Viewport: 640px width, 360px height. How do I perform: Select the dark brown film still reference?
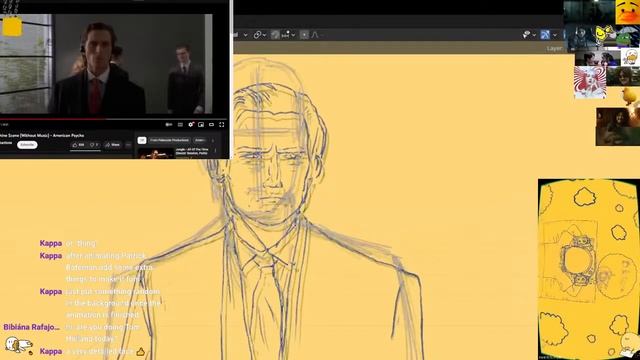pyautogui.click(x=618, y=127)
